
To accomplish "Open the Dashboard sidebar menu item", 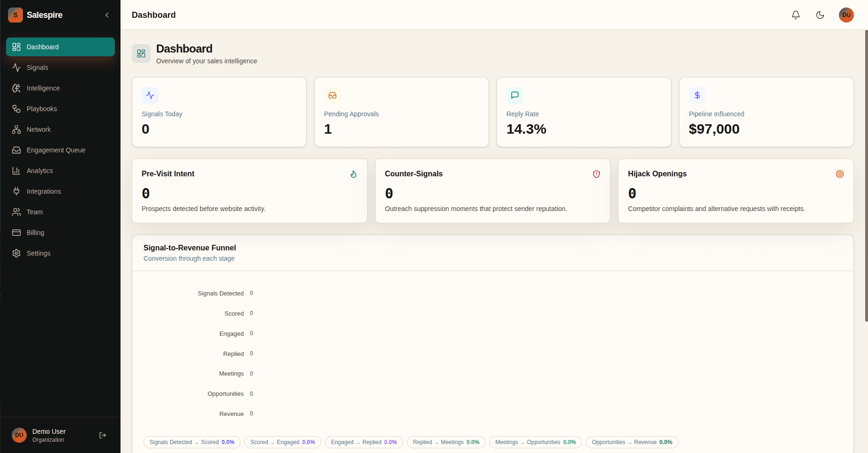I will [x=60, y=47].
